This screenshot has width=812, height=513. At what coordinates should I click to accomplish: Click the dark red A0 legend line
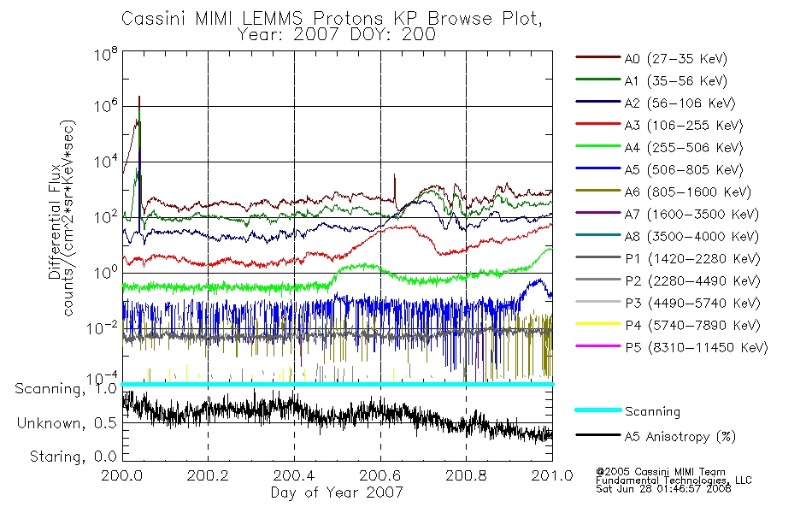click(597, 57)
